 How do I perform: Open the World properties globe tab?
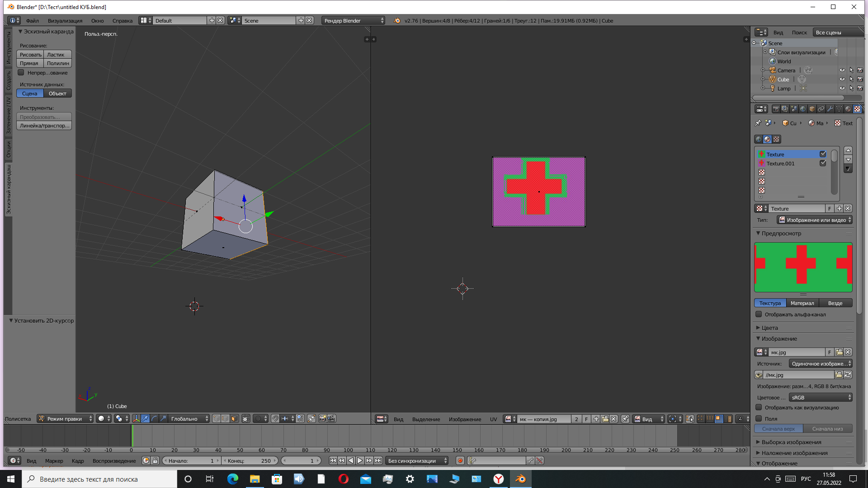(x=803, y=109)
